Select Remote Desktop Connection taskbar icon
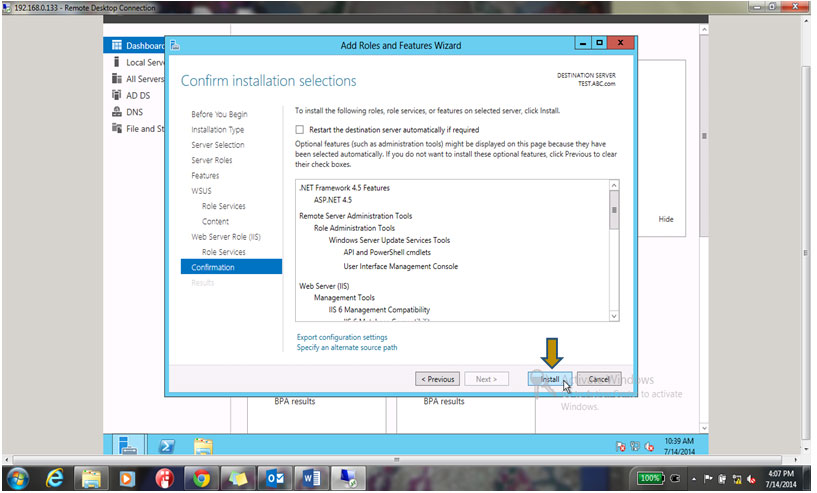 [348, 478]
